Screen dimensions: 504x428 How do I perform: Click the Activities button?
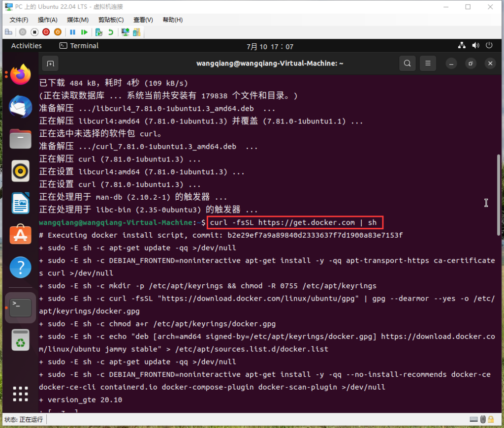click(x=27, y=45)
